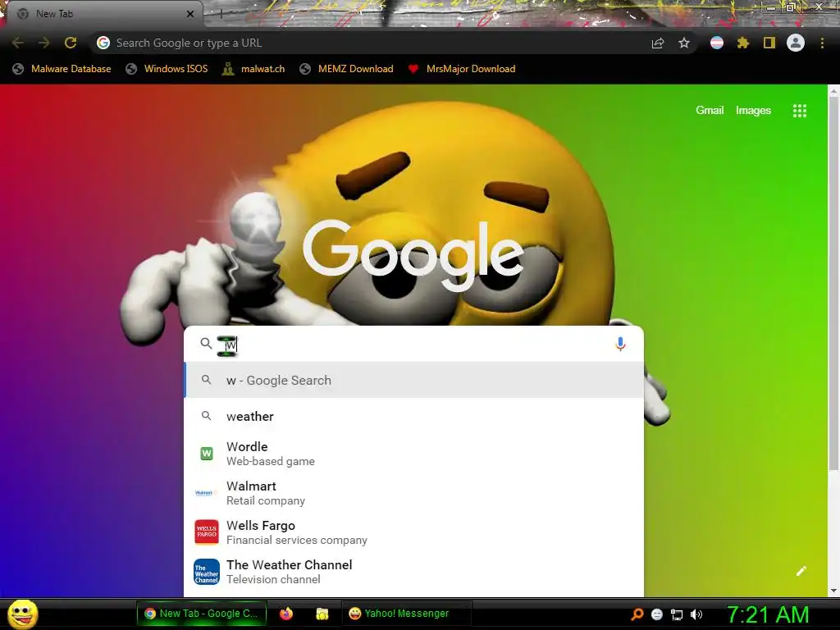
Task: Bookmark this tab with the star icon
Action: click(684, 43)
